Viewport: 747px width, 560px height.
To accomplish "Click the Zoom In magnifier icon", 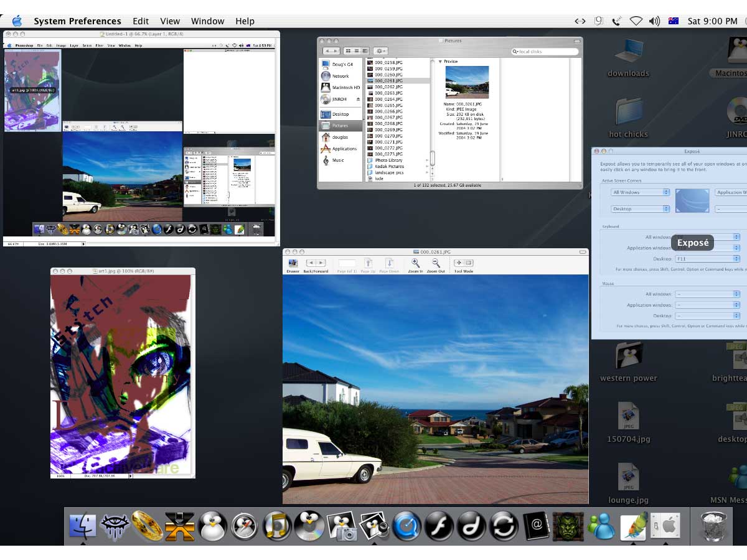I will click(415, 263).
